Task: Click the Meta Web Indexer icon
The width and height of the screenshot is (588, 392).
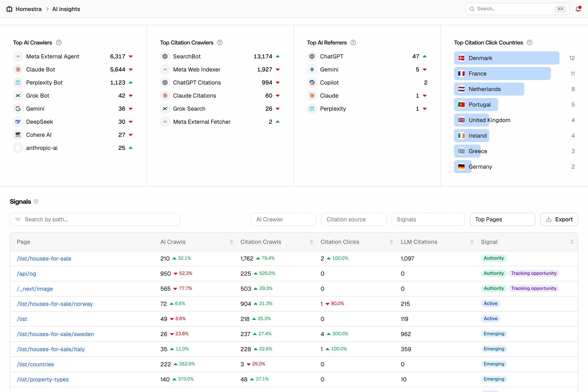Action: click(165, 69)
